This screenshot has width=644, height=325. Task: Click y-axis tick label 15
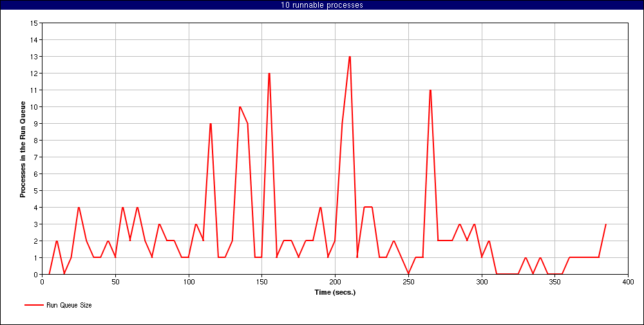34,23
